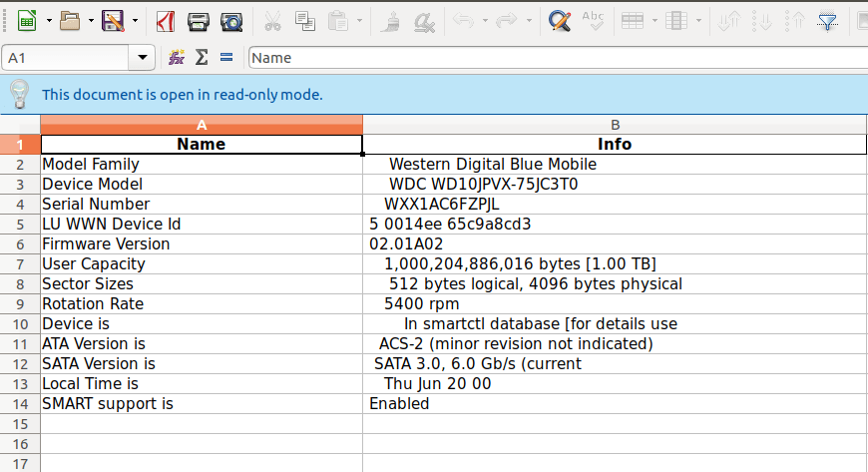Select row 9 header
Image resolution: width=868 pixels, height=472 pixels.
pos(20,304)
